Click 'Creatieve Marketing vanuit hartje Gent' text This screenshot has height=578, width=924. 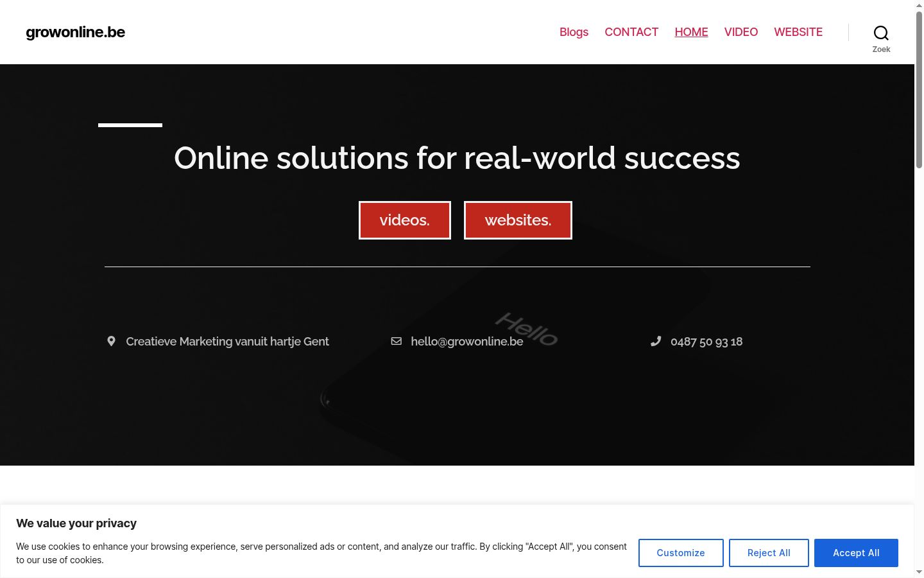point(227,342)
